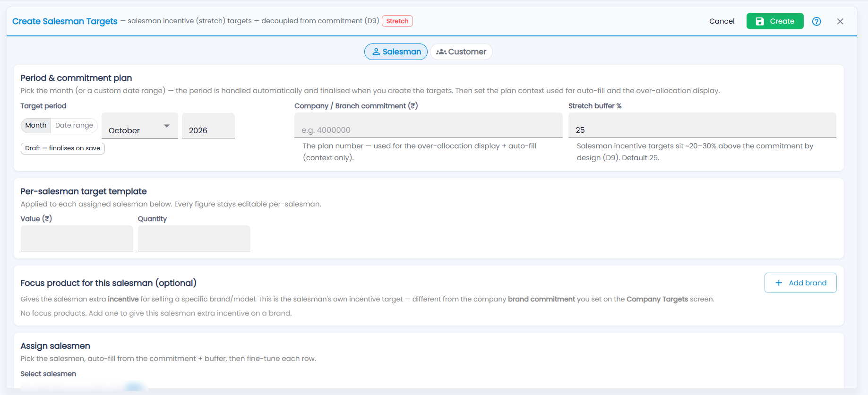Click the Per-salesman target template heading
Viewport: 868px width, 395px height.
coord(84,191)
